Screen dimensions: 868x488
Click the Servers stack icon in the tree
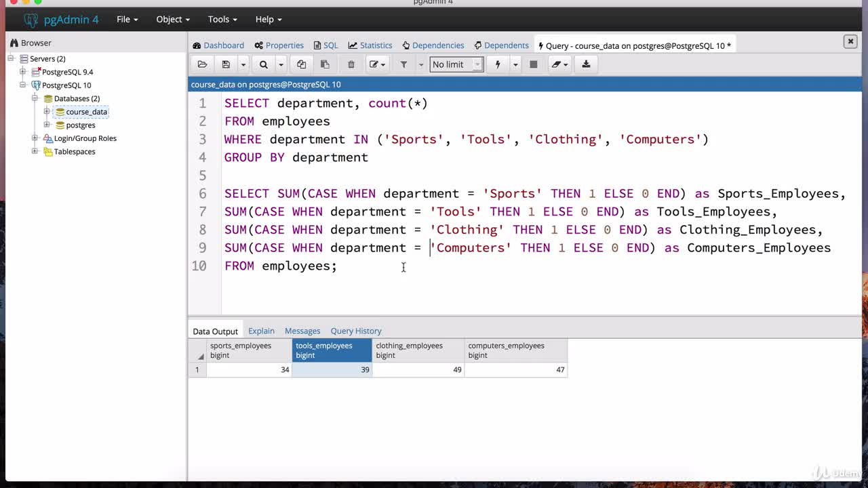point(24,59)
